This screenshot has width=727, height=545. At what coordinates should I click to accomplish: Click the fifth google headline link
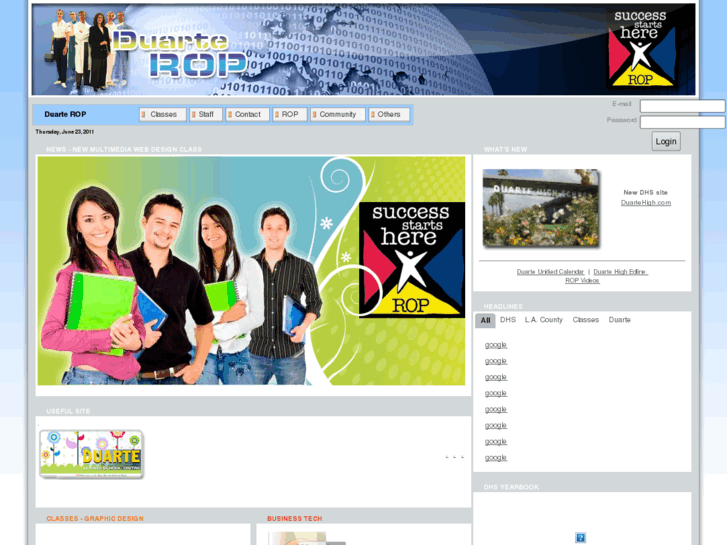496,410
